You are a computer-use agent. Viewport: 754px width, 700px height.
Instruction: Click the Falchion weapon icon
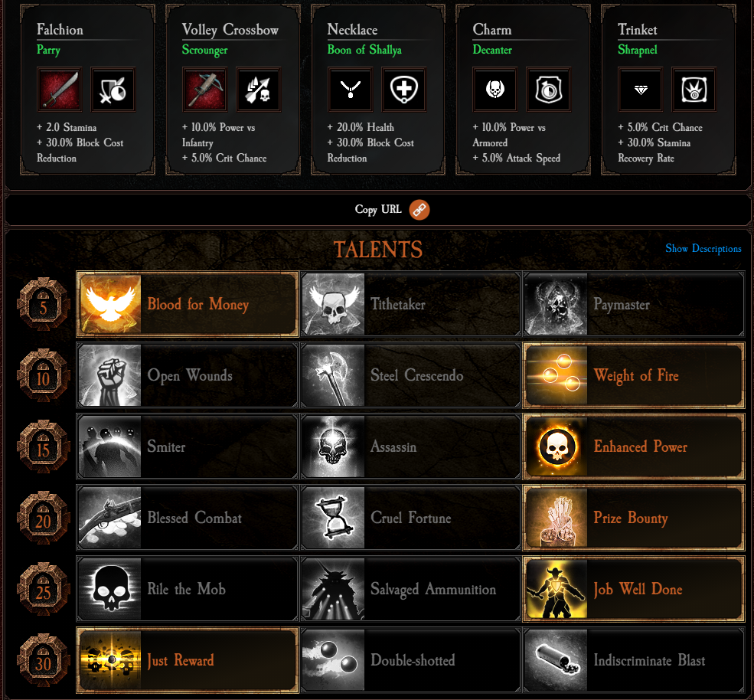(x=60, y=90)
